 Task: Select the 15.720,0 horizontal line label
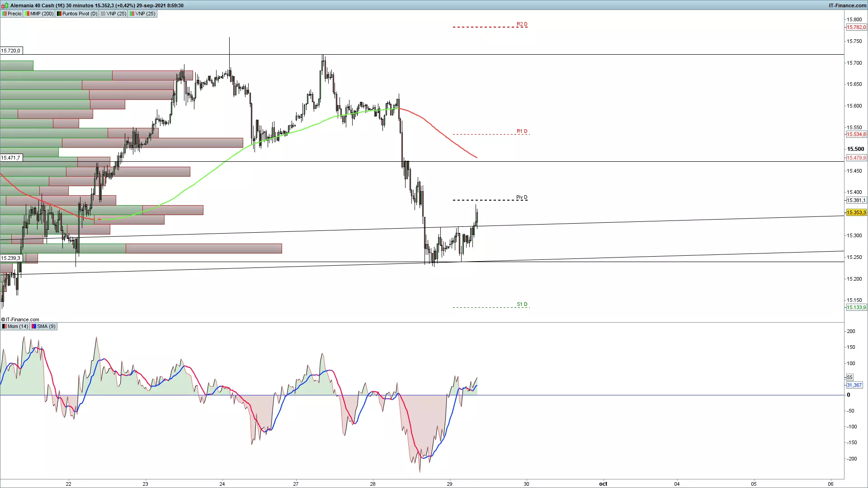11,51
